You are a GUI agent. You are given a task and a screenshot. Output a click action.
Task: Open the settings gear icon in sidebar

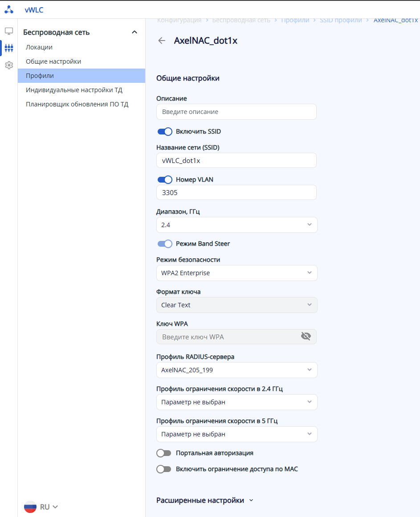9,65
